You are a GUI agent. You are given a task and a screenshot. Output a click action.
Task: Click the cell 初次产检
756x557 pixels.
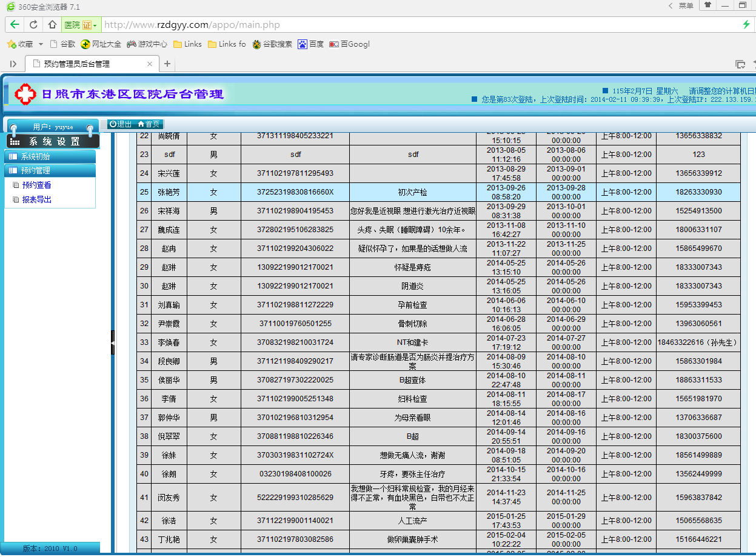[413, 192]
